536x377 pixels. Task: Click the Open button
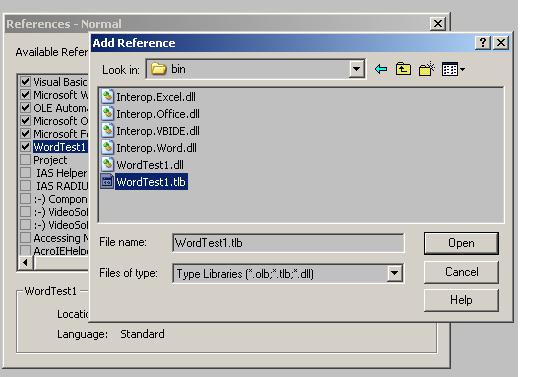click(461, 243)
